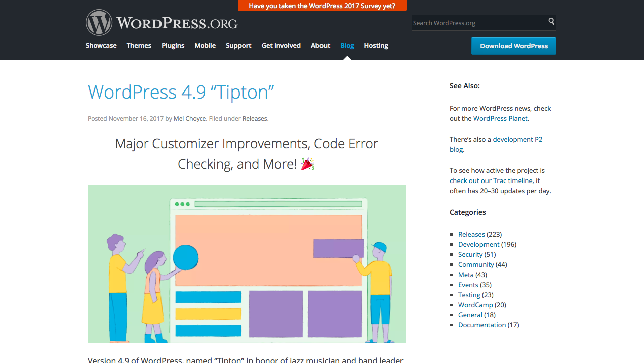Image resolution: width=644 pixels, height=363 pixels.
Task: Open the Plugins page
Action: [173, 46]
